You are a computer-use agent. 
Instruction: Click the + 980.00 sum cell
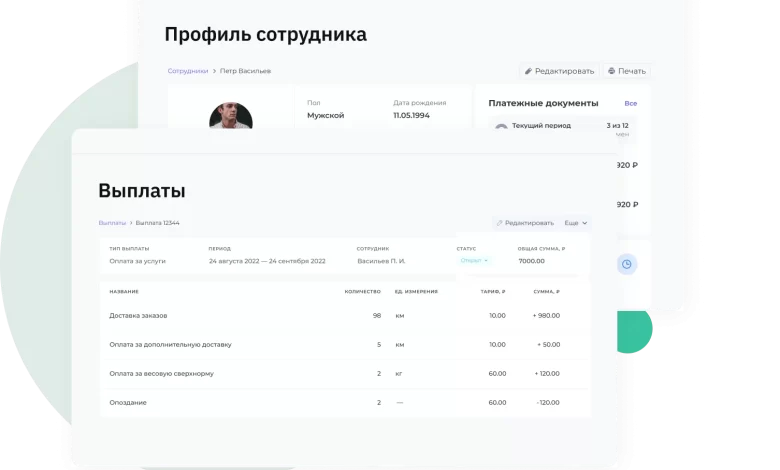click(546, 315)
